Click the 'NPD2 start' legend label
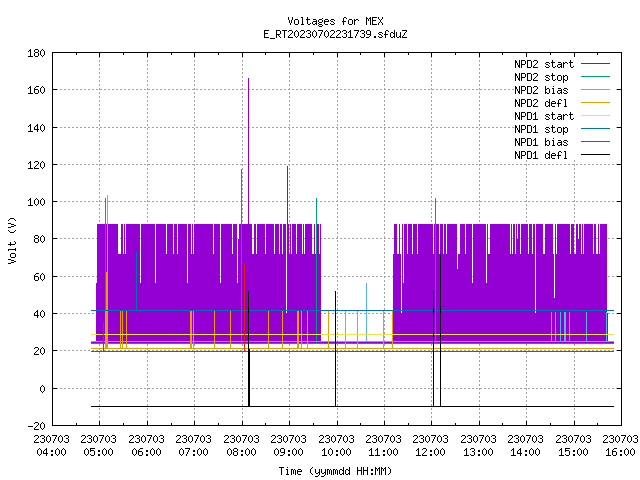This screenshot has height=480, width=640. pos(544,64)
